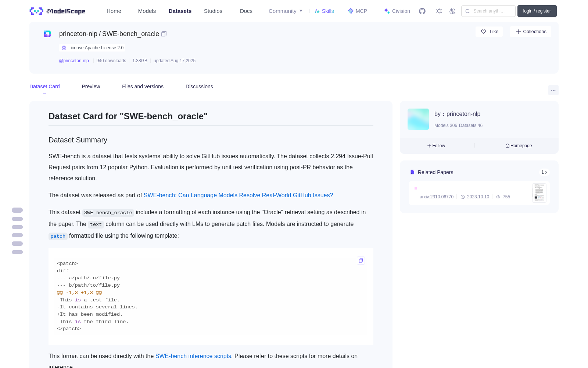
Task: Click the dataset avatar icon beside the title
Action: (x=47, y=34)
